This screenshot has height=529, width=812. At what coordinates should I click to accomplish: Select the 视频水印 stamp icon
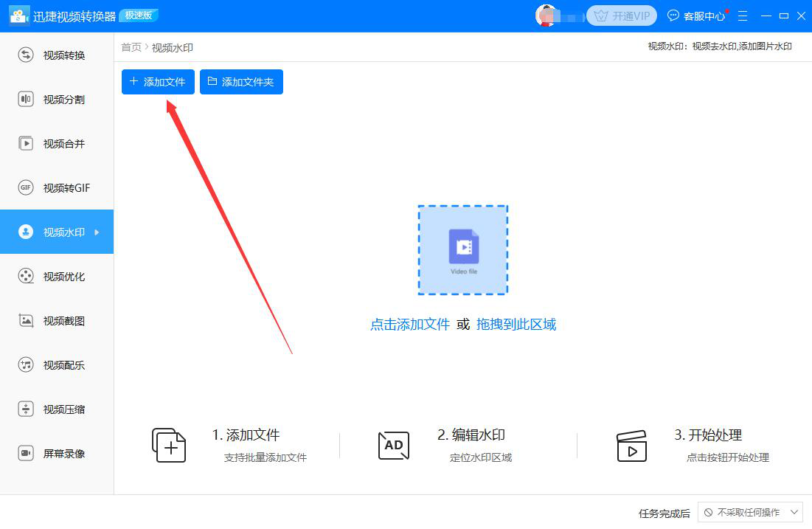coord(25,232)
